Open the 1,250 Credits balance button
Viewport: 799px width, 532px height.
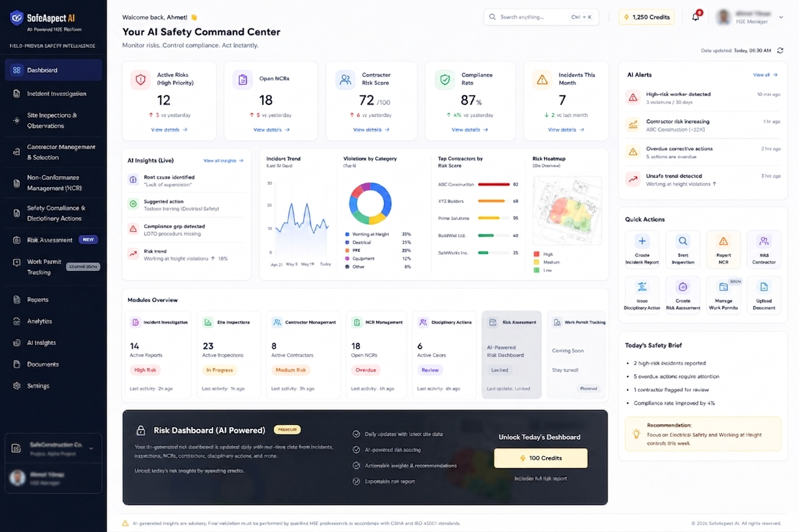(x=646, y=17)
